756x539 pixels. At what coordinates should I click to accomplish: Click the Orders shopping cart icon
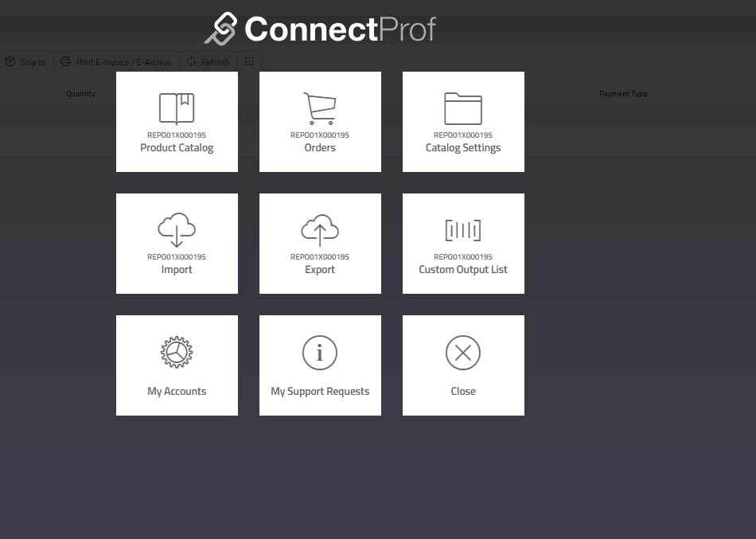click(320, 109)
